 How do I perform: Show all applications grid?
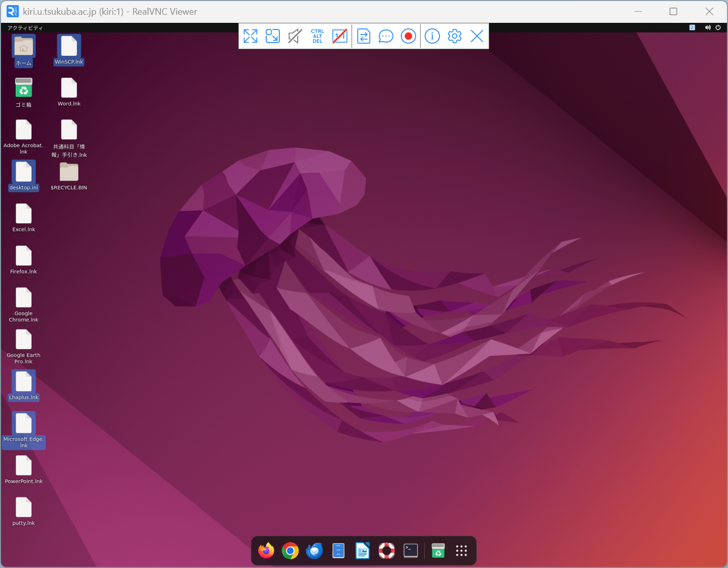[461, 551]
